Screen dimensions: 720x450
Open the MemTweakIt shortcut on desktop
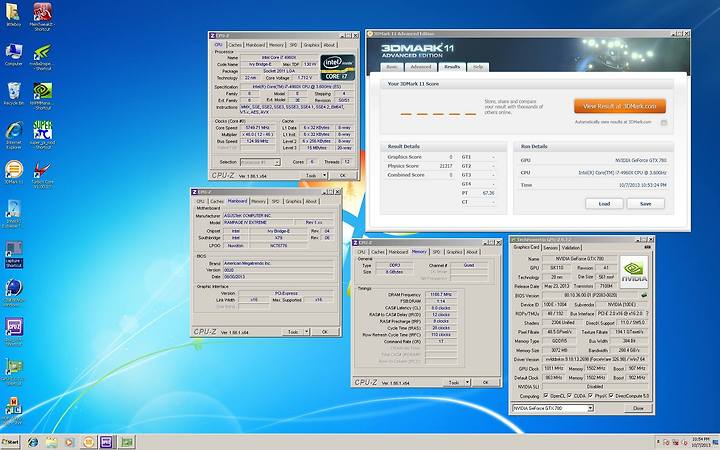coord(42,16)
